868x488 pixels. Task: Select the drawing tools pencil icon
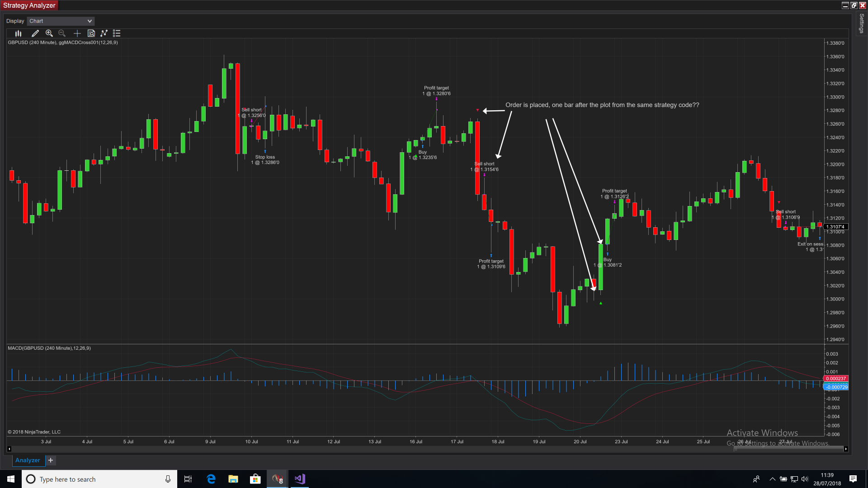(x=35, y=33)
